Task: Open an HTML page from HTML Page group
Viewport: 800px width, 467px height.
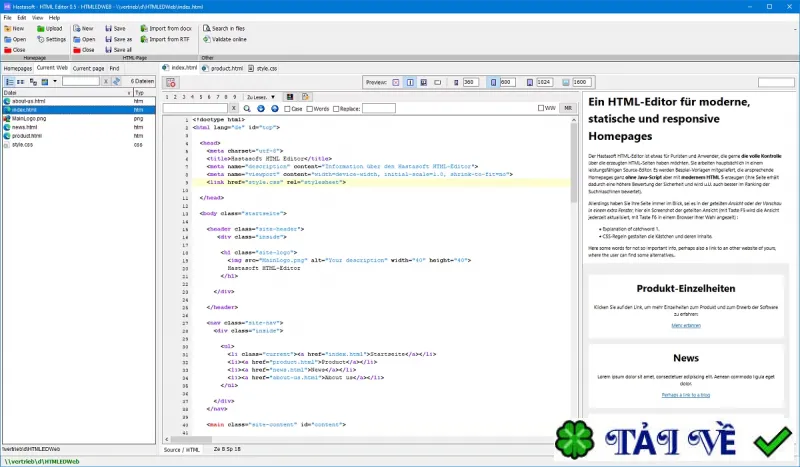Action: tap(84, 39)
